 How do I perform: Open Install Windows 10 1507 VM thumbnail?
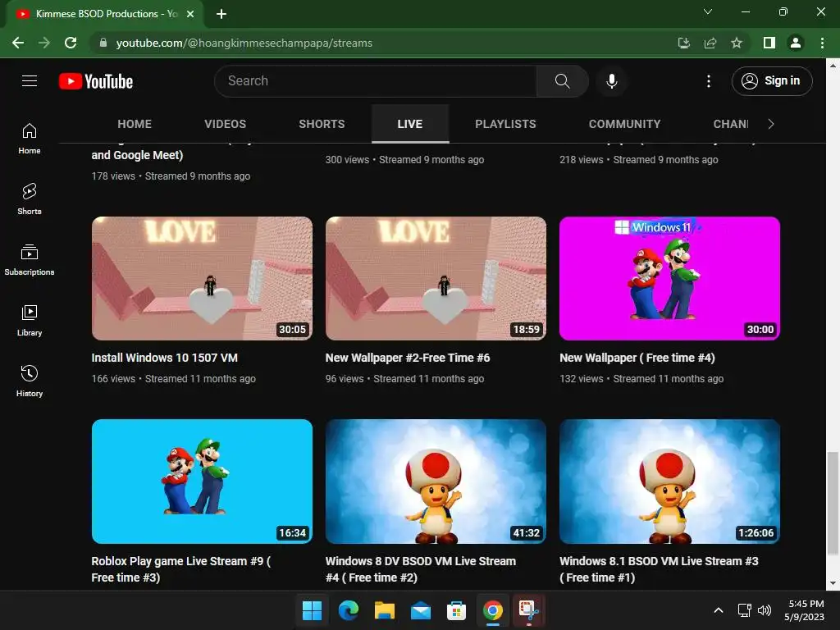click(x=202, y=278)
